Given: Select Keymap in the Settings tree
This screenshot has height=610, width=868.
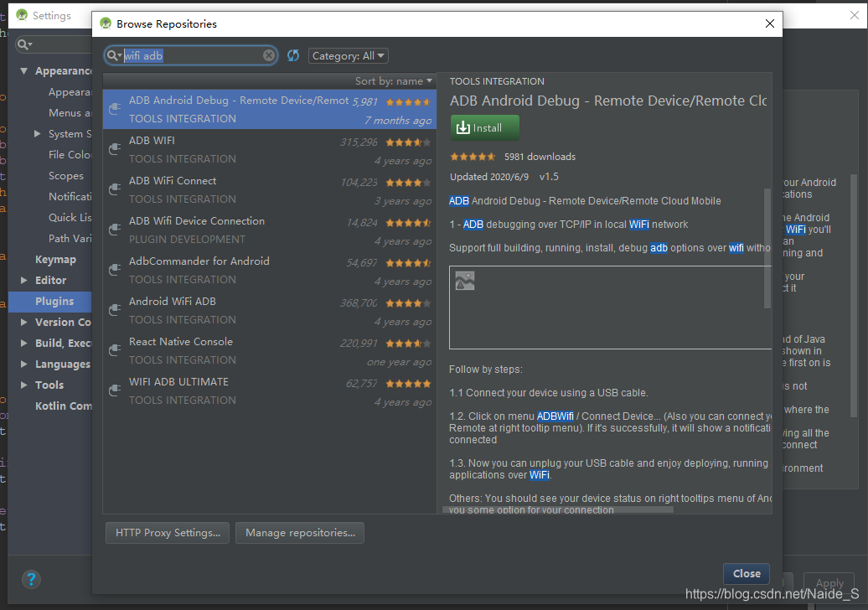Looking at the screenshot, I should click(x=55, y=260).
